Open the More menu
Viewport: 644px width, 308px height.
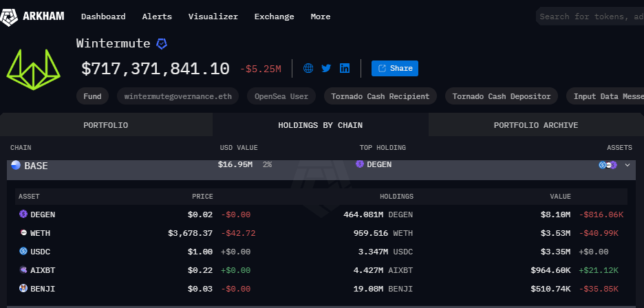click(321, 16)
